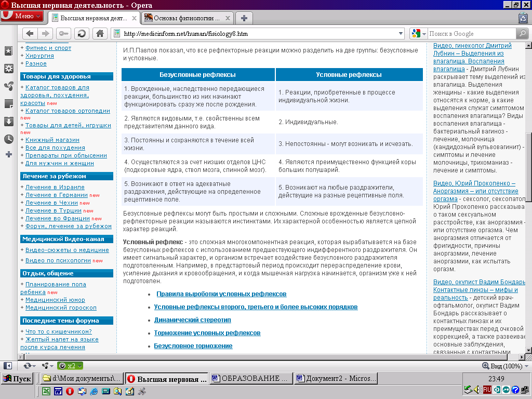Open the Widgets gear panel in sidebar
The width and height of the screenshot is (532, 399).
tap(8, 69)
